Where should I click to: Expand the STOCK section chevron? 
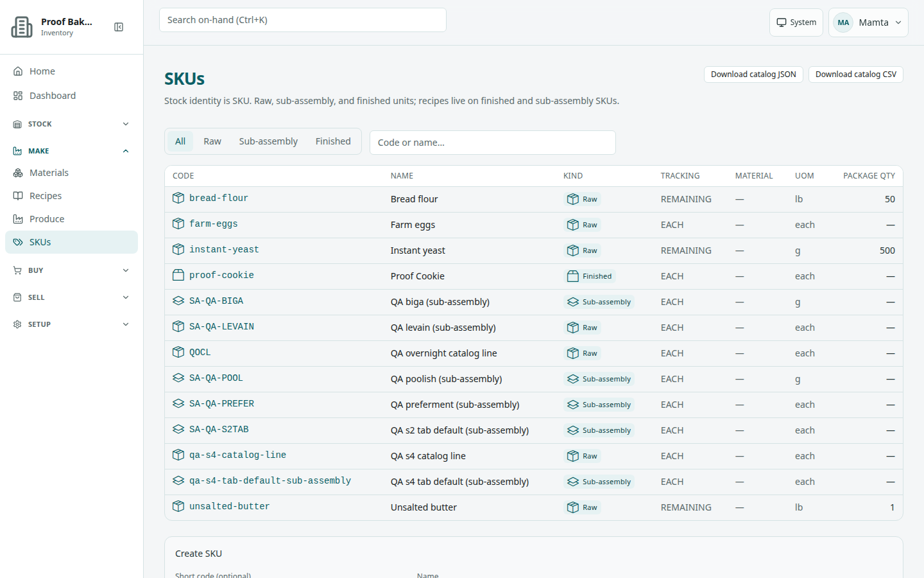tap(126, 124)
